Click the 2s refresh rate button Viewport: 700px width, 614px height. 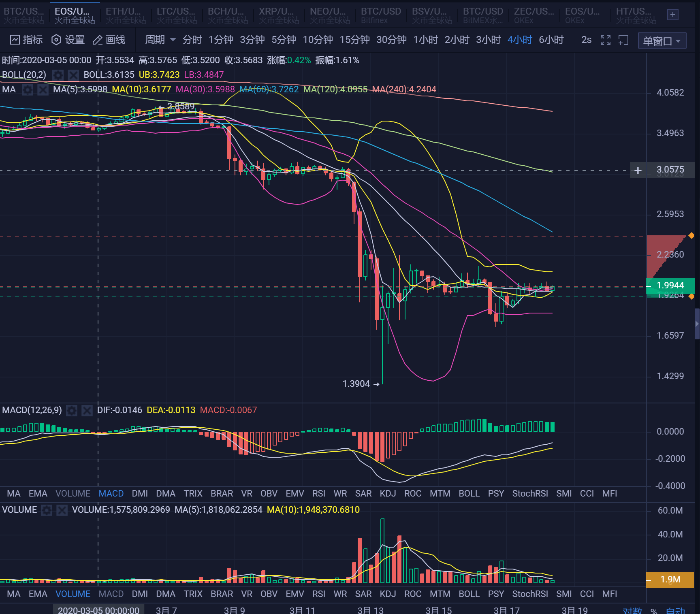586,40
